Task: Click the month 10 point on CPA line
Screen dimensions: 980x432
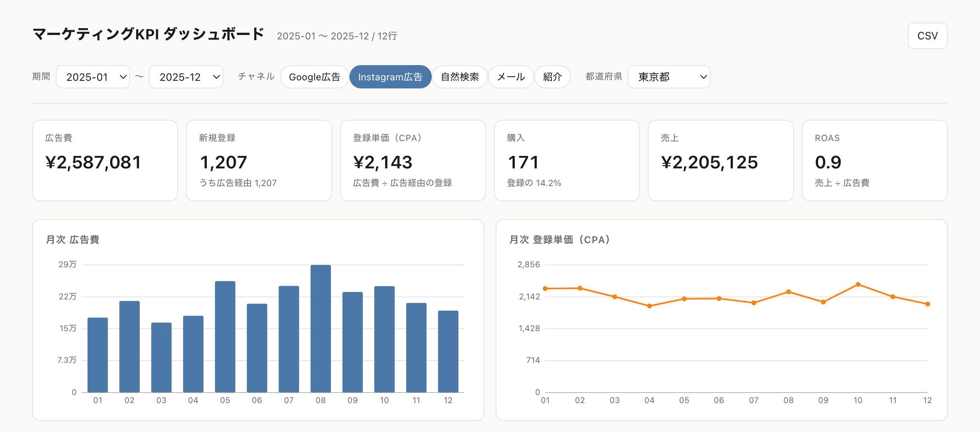Action: (x=858, y=285)
